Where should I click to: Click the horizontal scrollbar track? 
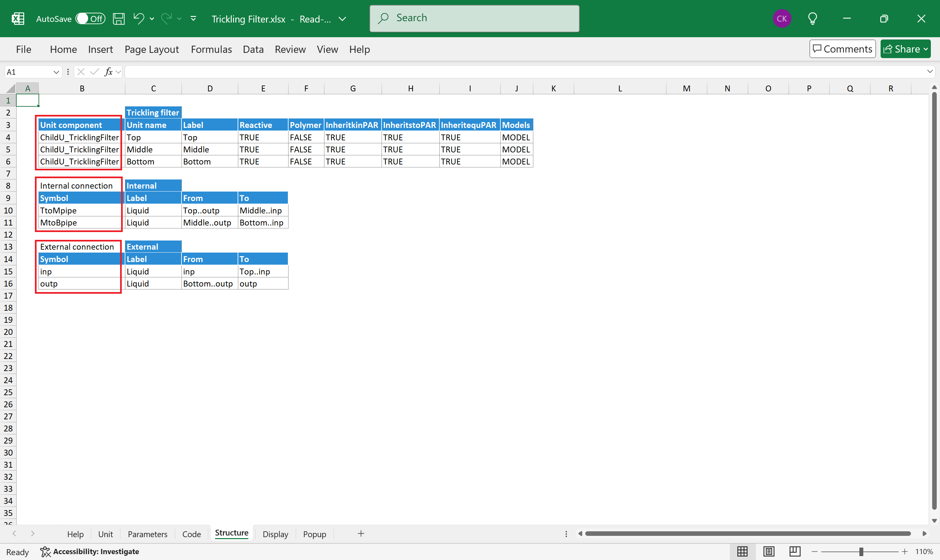point(748,534)
